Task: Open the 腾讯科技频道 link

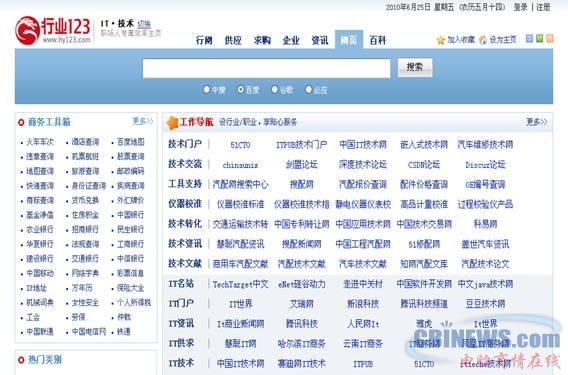Action: click(x=424, y=304)
